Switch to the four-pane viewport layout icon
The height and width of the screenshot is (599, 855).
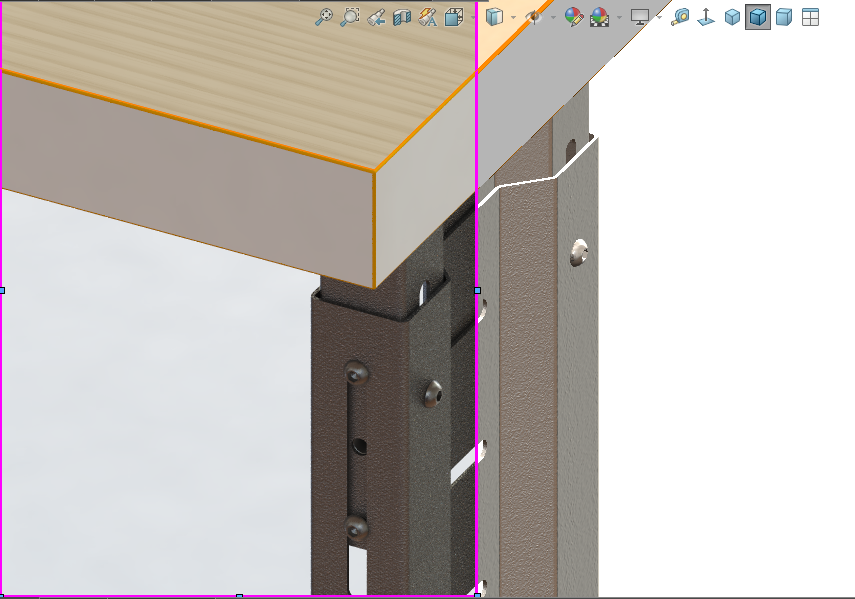[810, 17]
